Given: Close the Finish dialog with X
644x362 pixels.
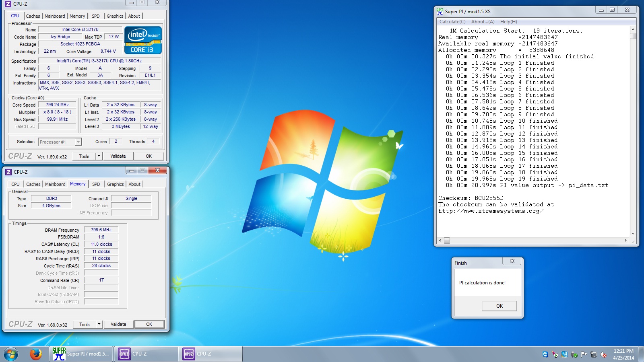Looking at the screenshot, I should click(x=512, y=261).
